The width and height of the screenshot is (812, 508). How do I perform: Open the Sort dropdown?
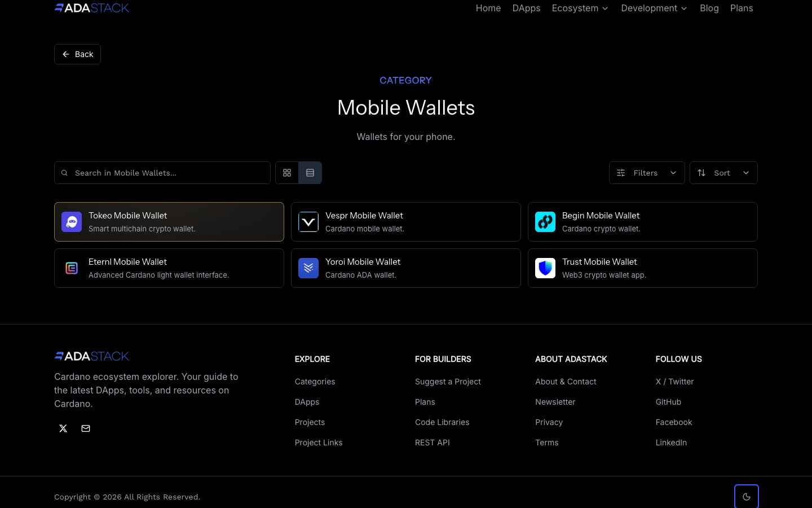(x=723, y=173)
